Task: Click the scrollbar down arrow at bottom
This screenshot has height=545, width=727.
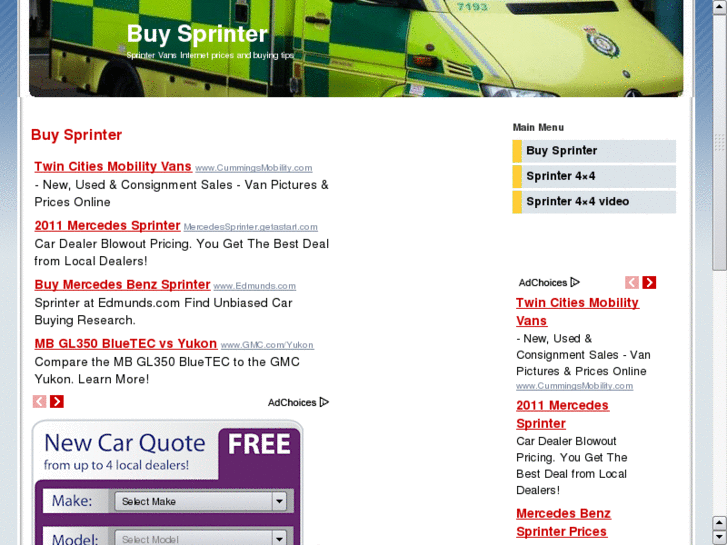Action: click(x=720, y=537)
